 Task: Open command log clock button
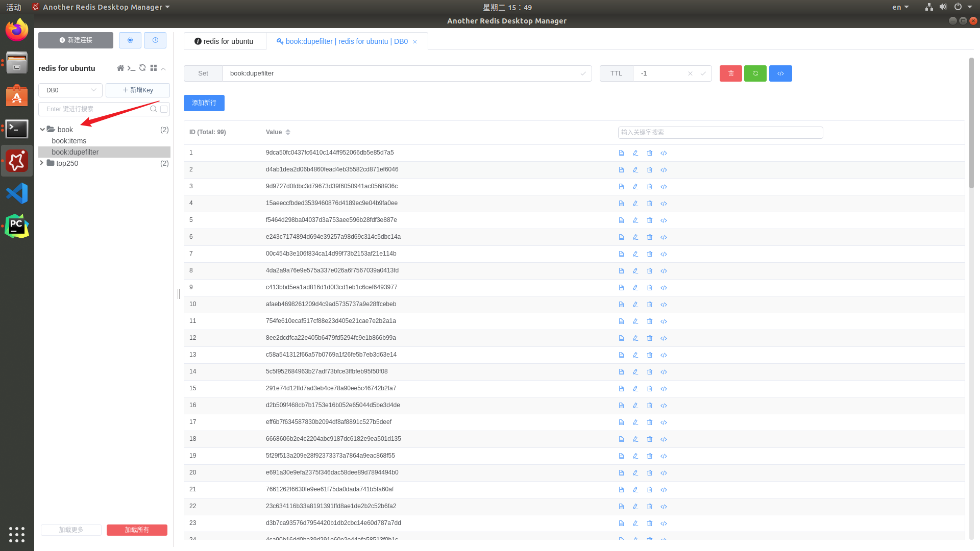pos(155,40)
